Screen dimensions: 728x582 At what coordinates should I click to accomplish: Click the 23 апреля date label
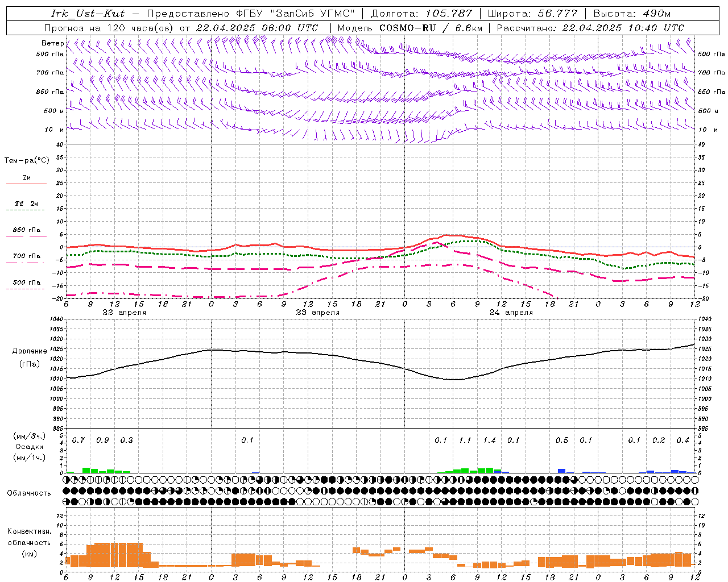(317, 313)
